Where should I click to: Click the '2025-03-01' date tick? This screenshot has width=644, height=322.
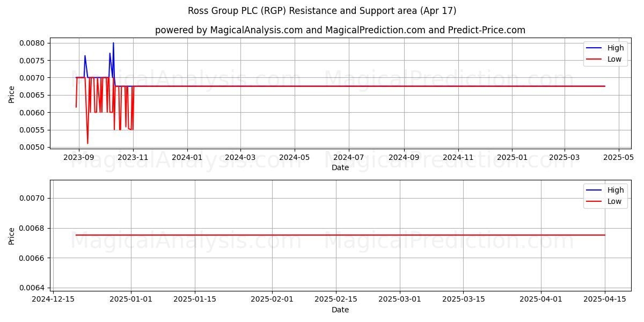tap(400, 300)
